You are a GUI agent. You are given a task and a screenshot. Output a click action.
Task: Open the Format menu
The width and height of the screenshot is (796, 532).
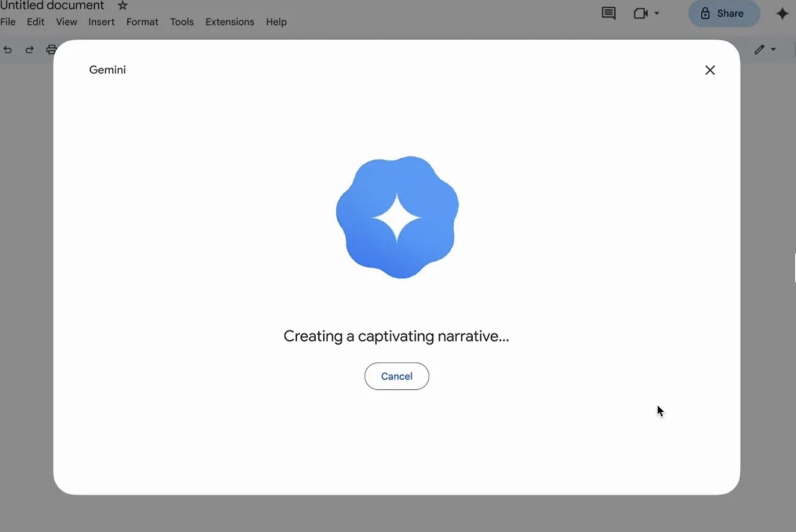coord(142,22)
